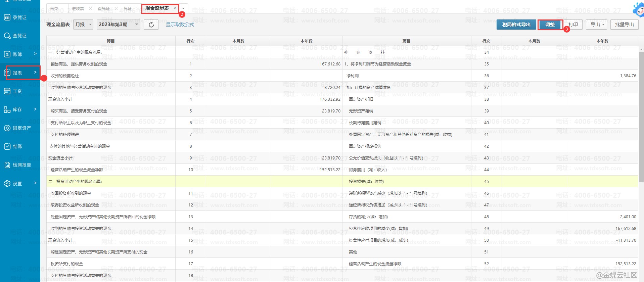Click the 税局格式导出 button
644x282 pixels.
coord(516,25)
